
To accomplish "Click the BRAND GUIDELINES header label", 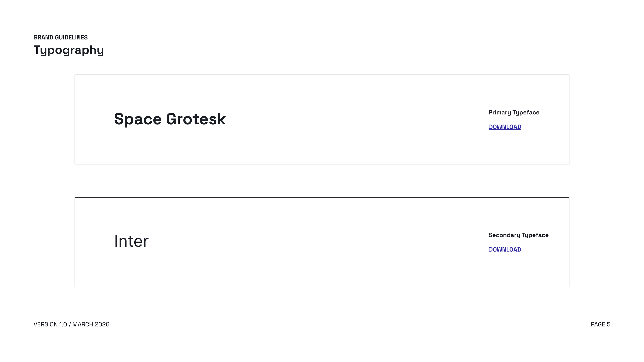I will 61,38.
